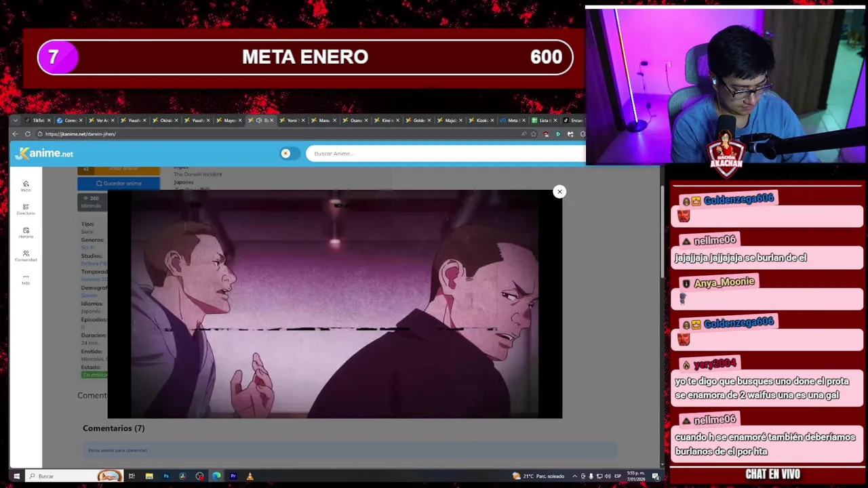Open Microsoft Edge from the taskbar
Viewport: 868px width, 488px height.
(x=216, y=476)
